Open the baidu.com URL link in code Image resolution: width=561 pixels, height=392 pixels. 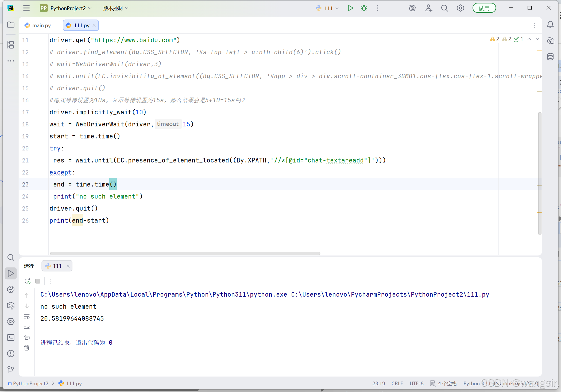[x=133, y=40]
